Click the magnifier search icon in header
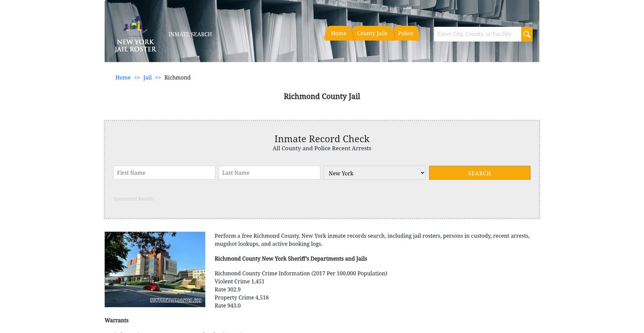Viewport: 644px width, 333px height. (527, 34)
